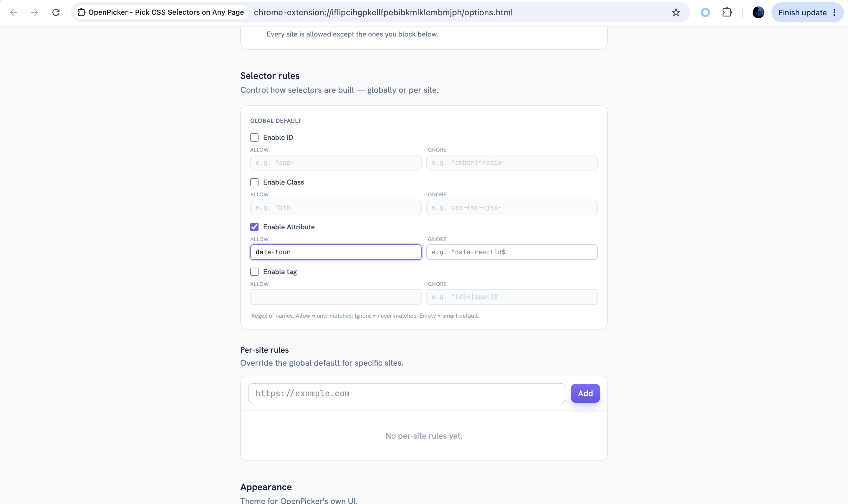Focus the tag Allow regex field
This screenshot has width=848, height=504.
click(x=336, y=297)
